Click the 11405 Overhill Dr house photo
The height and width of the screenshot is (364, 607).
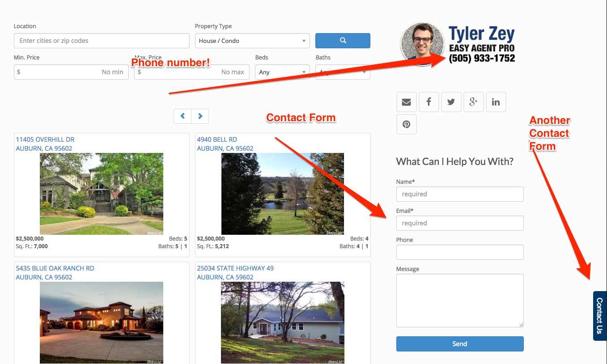click(102, 194)
